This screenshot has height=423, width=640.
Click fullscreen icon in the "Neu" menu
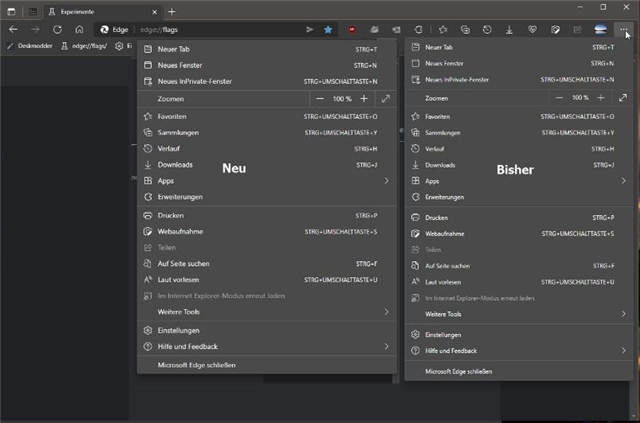point(386,99)
